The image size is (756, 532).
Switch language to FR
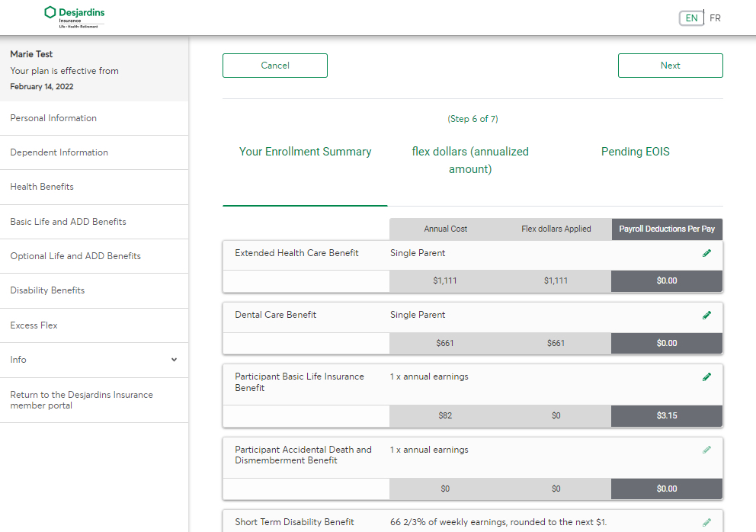point(715,18)
